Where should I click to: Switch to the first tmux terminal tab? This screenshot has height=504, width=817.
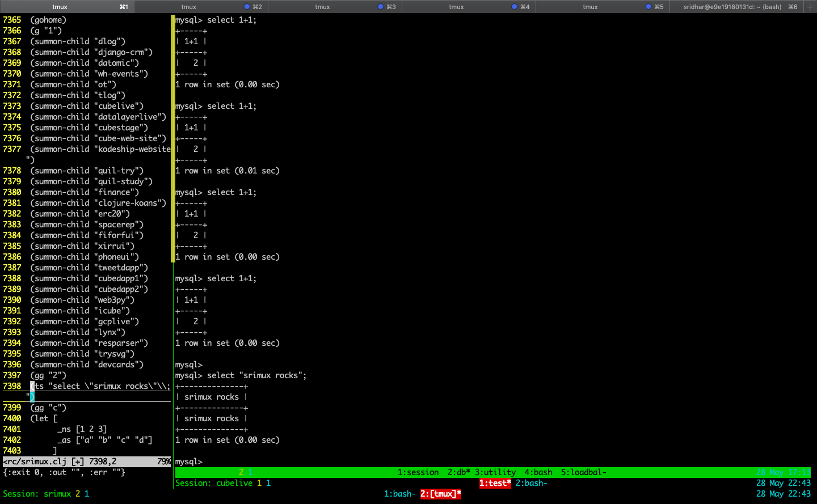click(67, 7)
